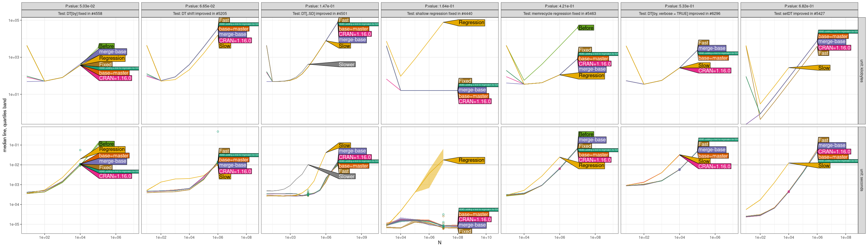
Task: Click 'Before' label in memrecycle seconds panel
Action: click(586, 134)
